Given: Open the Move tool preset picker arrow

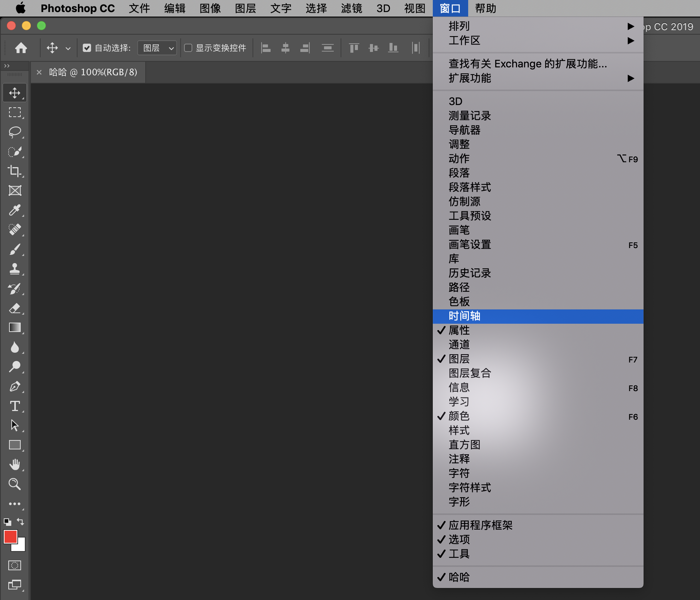Looking at the screenshot, I should click(x=68, y=48).
